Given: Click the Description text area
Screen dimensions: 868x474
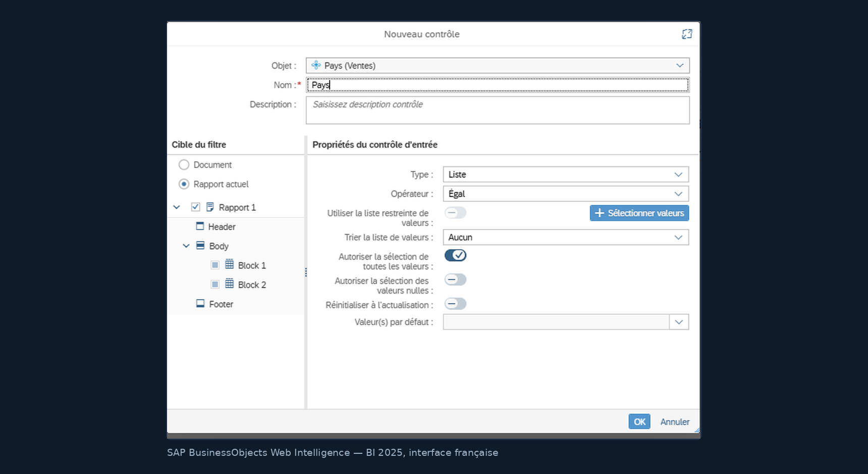Looking at the screenshot, I should pyautogui.click(x=498, y=110).
